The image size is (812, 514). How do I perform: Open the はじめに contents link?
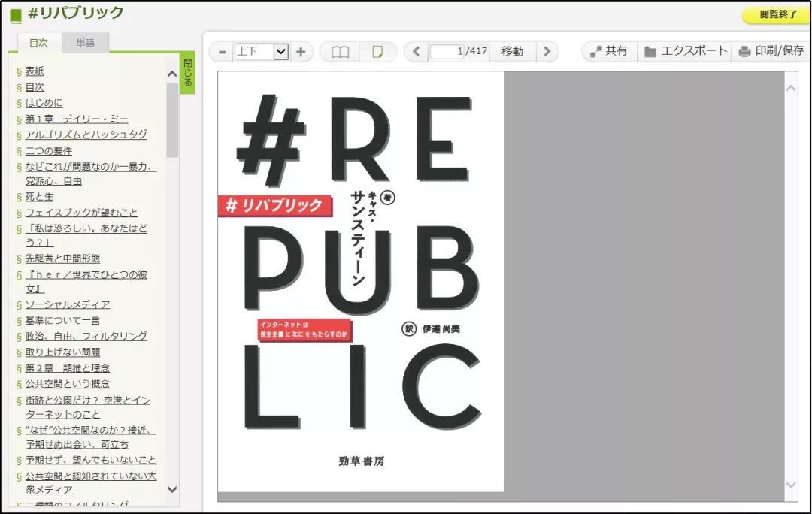[44, 103]
